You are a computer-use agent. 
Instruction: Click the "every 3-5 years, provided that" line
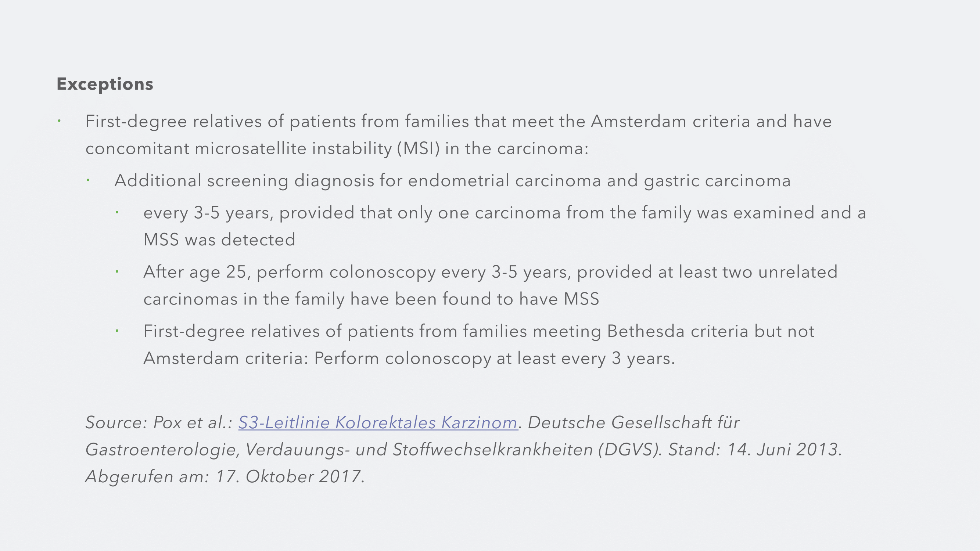505,213
